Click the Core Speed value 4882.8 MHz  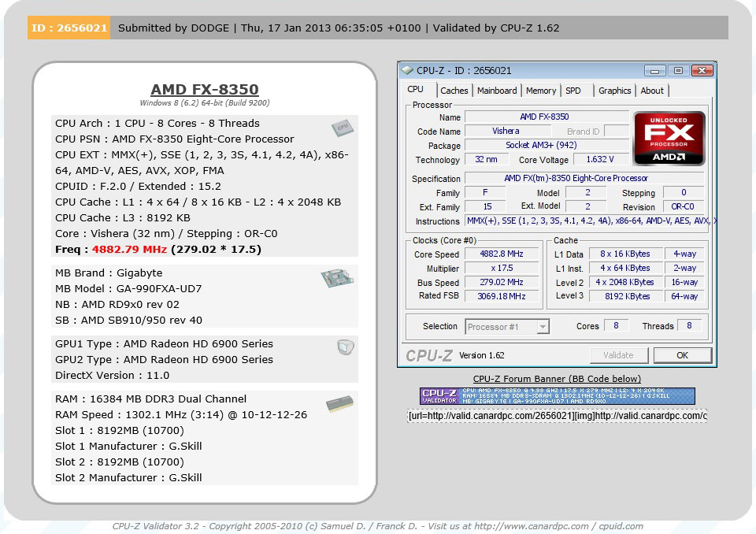502,254
